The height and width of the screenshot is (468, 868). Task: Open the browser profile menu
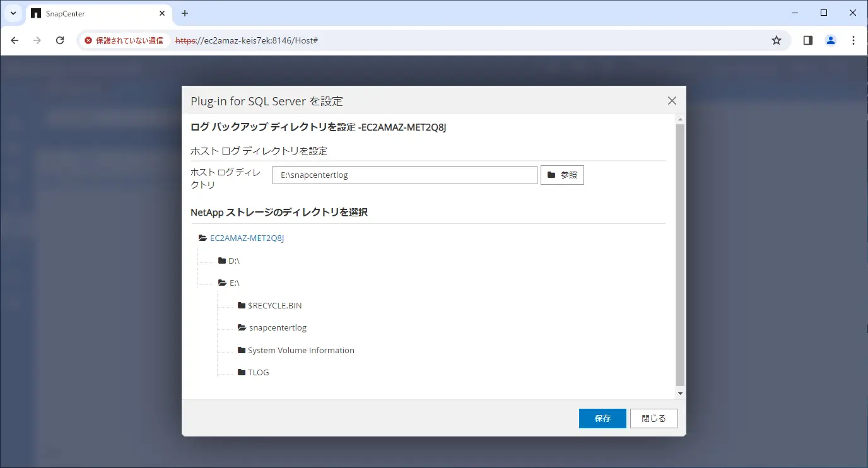point(831,40)
